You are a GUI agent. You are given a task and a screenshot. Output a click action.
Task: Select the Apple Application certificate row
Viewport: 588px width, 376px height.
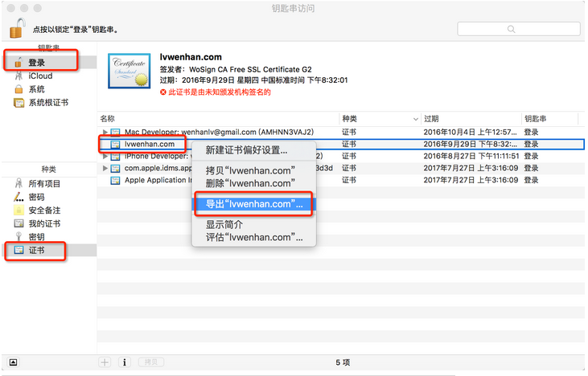point(340,180)
